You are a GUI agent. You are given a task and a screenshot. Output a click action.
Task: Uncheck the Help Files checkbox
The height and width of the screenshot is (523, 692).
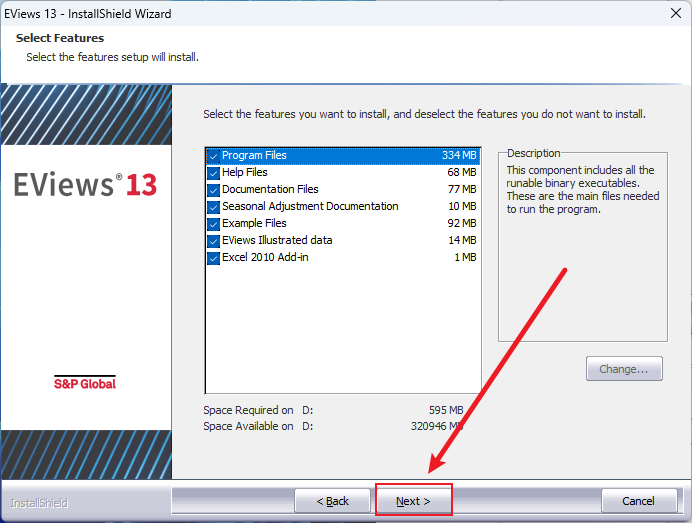pos(214,173)
